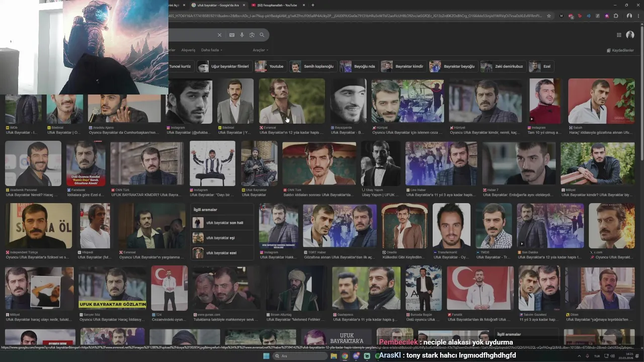Filter by Beyoğlu nda chip
644x362 pixels.
pyautogui.click(x=359, y=66)
